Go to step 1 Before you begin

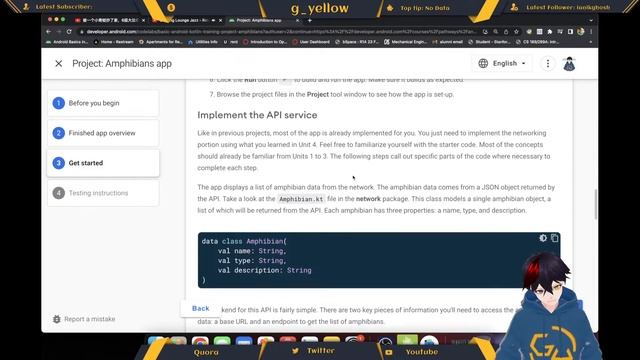[x=103, y=103]
